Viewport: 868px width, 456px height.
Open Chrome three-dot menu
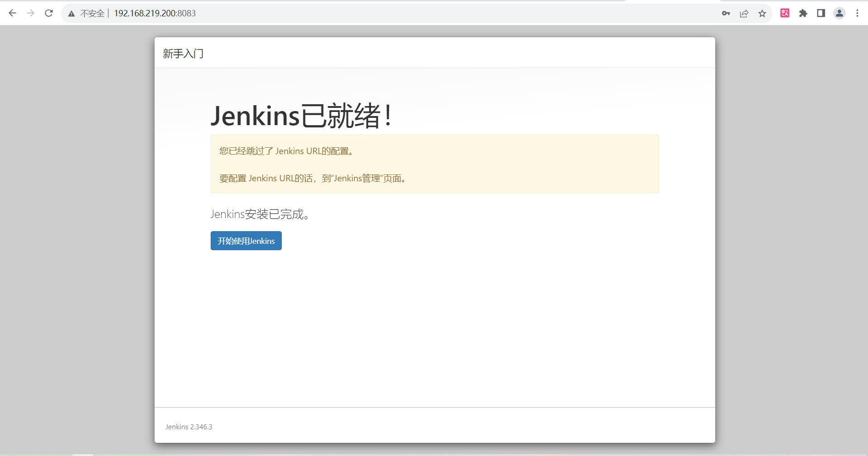tap(857, 13)
